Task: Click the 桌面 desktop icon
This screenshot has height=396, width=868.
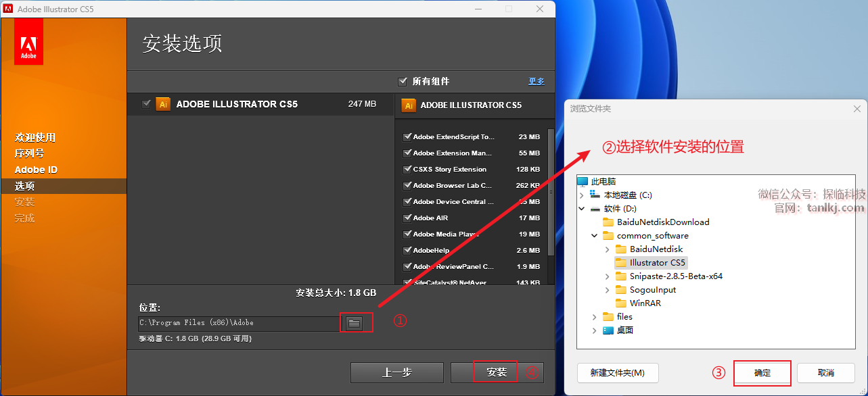Action: [x=608, y=330]
